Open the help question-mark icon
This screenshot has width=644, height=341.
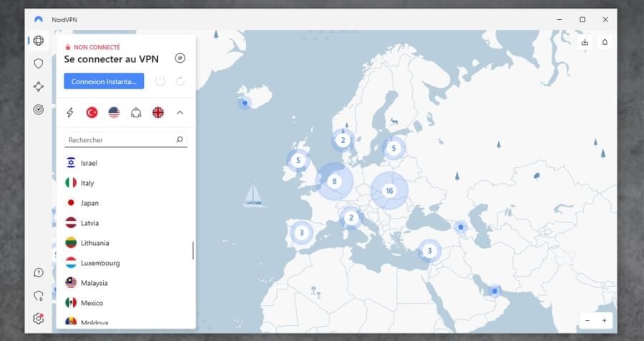point(39,273)
